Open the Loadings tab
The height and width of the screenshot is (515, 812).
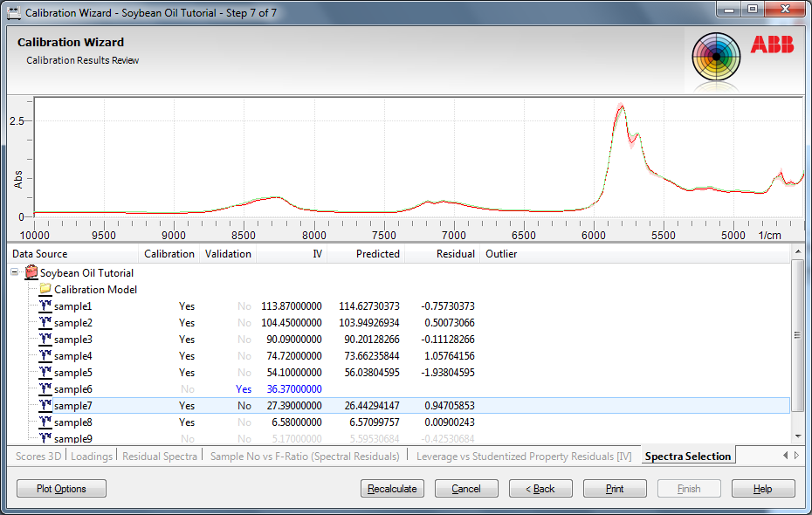click(92, 457)
